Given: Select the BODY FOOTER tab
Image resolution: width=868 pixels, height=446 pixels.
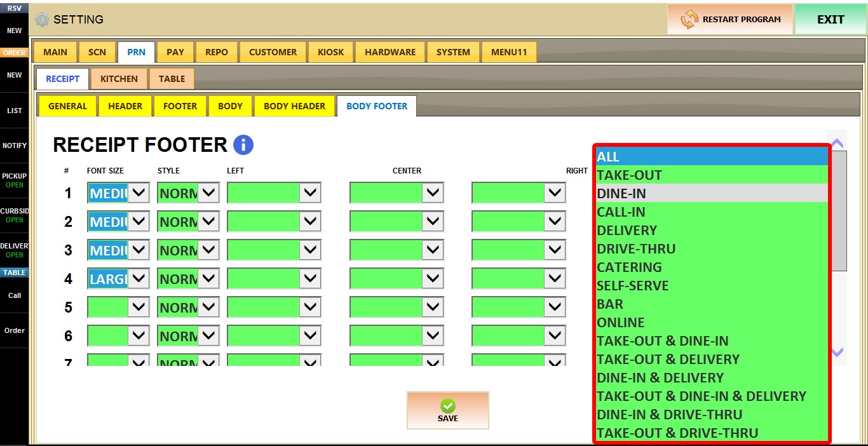Looking at the screenshot, I should coord(377,106).
